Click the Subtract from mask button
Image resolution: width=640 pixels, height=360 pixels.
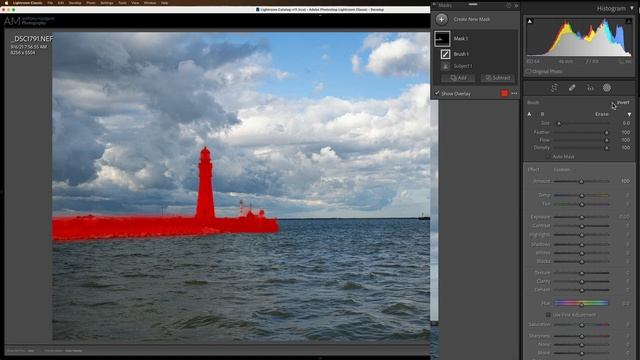point(498,78)
